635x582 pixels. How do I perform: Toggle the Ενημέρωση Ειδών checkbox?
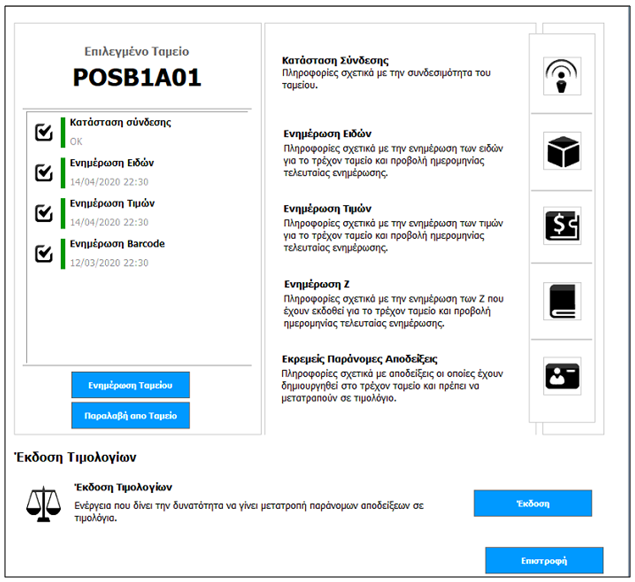(44, 172)
